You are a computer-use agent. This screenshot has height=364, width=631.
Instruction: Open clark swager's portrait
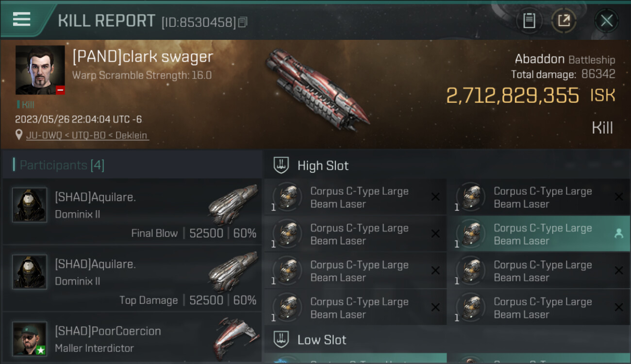[x=40, y=70]
